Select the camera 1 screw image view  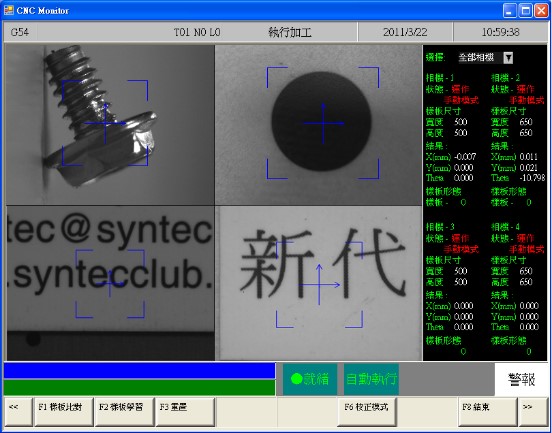(x=110, y=125)
